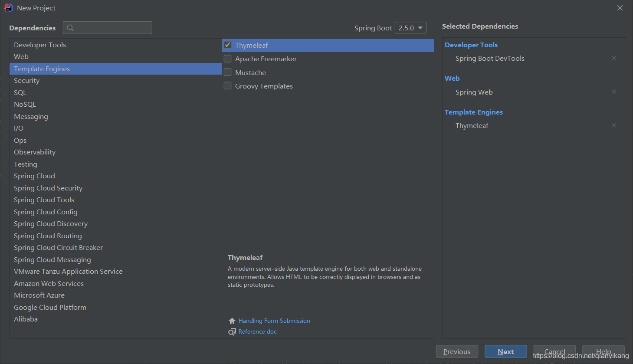Click the Next button

pyautogui.click(x=506, y=351)
